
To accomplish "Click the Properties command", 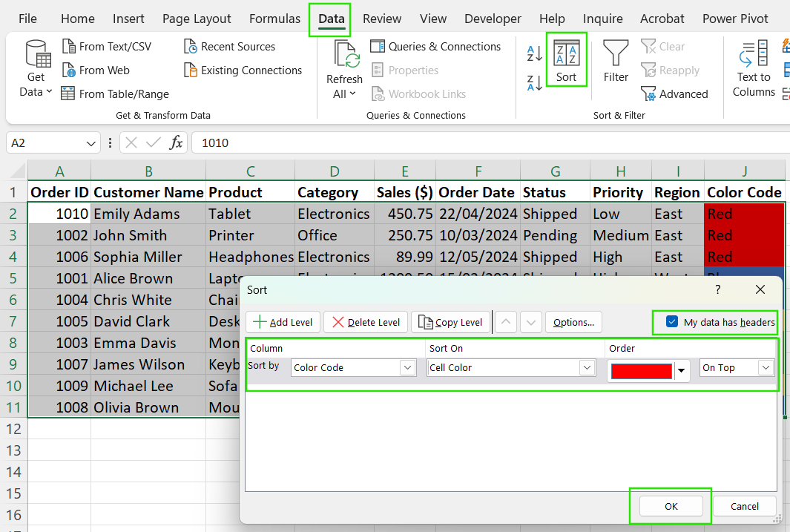I will coord(405,70).
